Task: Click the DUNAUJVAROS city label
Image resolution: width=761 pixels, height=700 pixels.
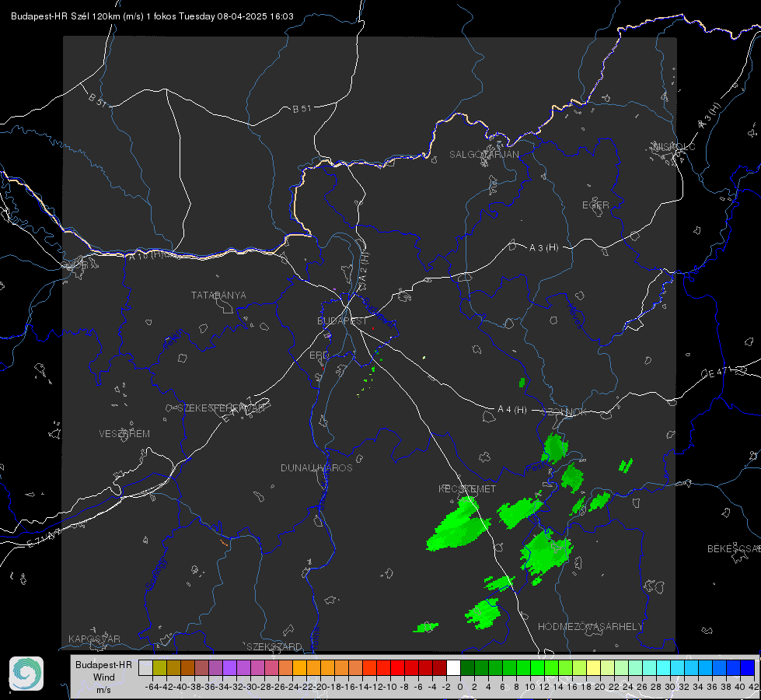Action: [316, 467]
